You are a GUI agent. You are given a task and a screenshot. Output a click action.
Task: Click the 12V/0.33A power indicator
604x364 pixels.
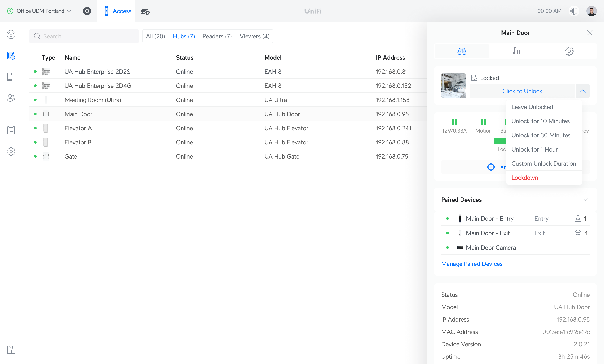(x=454, y=126)
